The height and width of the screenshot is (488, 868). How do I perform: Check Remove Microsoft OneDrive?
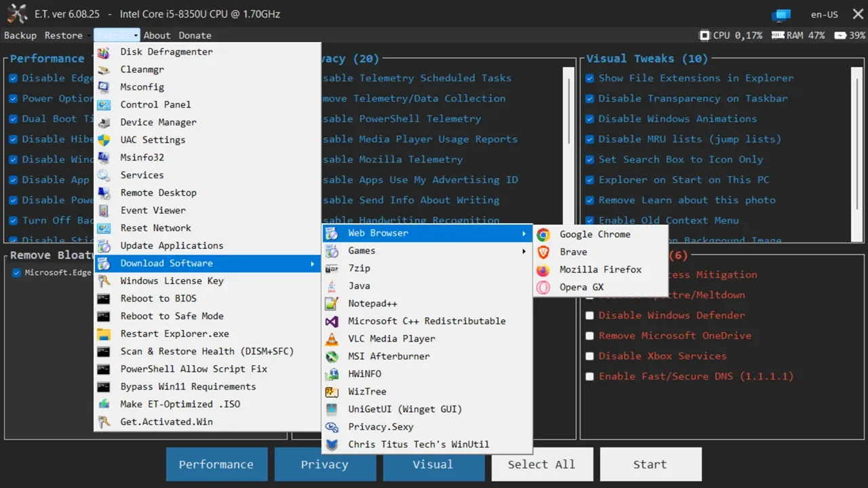tap(590, 335)
